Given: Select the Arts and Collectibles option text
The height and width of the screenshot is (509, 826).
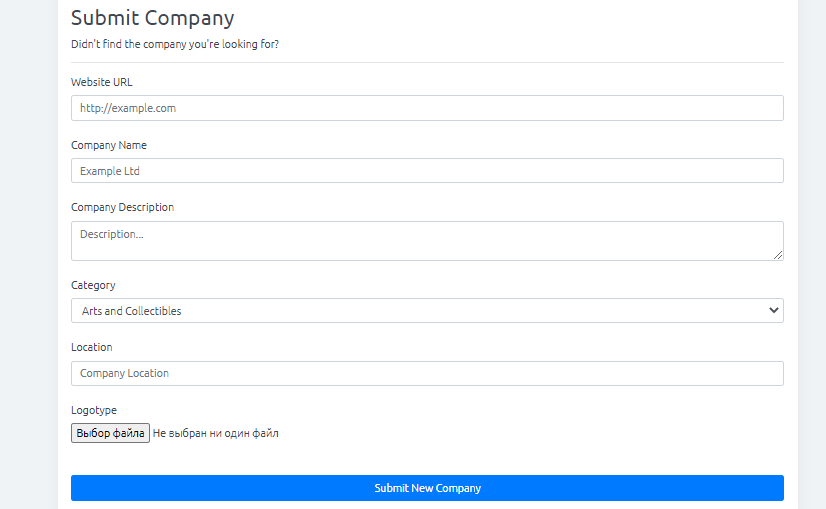Looking at the screenshot, I should (x=131, y=311).
